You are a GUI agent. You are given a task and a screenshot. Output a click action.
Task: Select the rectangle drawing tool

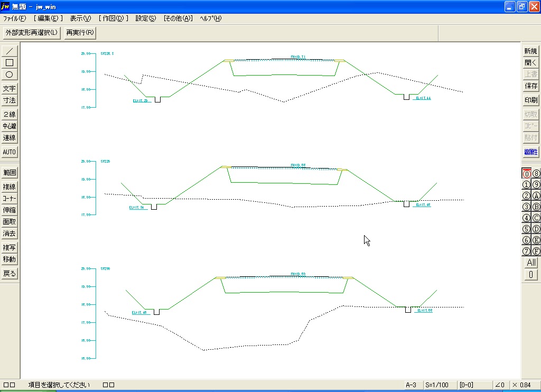click(x=10, y=63)
